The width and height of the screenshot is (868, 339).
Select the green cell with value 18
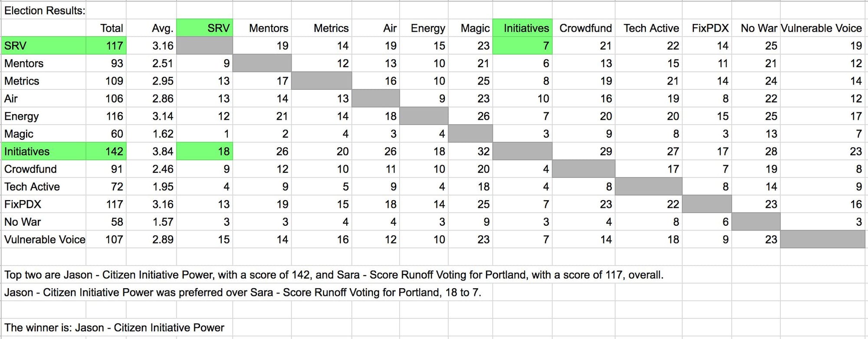205,151
